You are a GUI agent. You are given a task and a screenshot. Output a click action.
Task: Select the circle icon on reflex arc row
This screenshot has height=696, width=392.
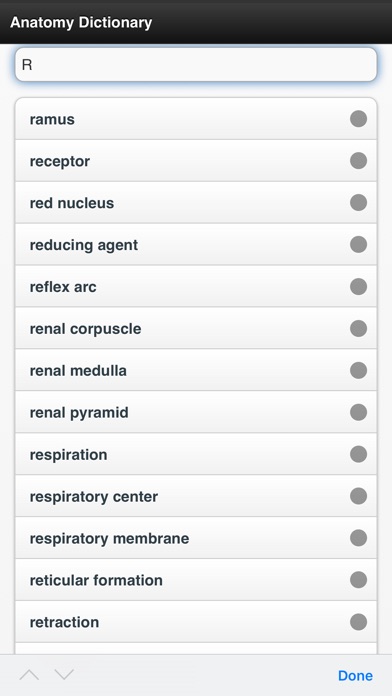click(358, 286)
